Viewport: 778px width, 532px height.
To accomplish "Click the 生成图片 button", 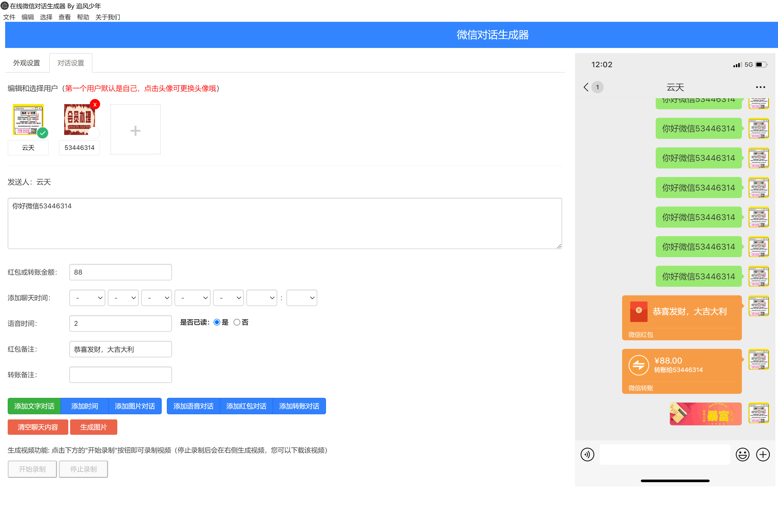I will pyautogui.click(x=93, y=427).
